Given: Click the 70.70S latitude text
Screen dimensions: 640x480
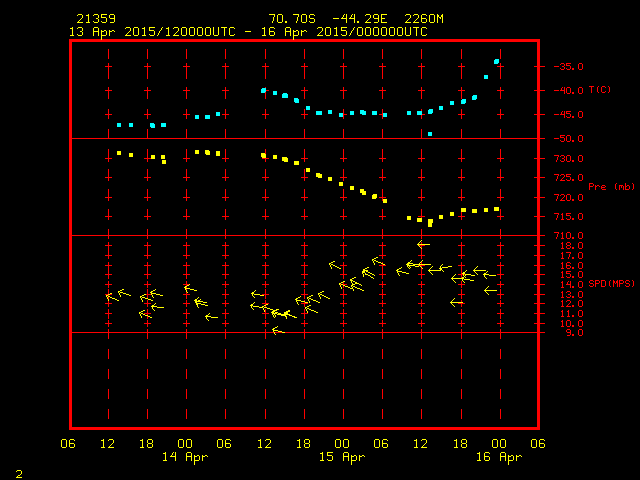Looking at the screenshot, I should [292, 19].
